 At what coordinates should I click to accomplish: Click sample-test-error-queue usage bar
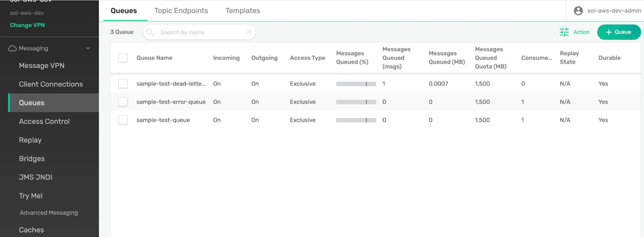coord(356,102)
